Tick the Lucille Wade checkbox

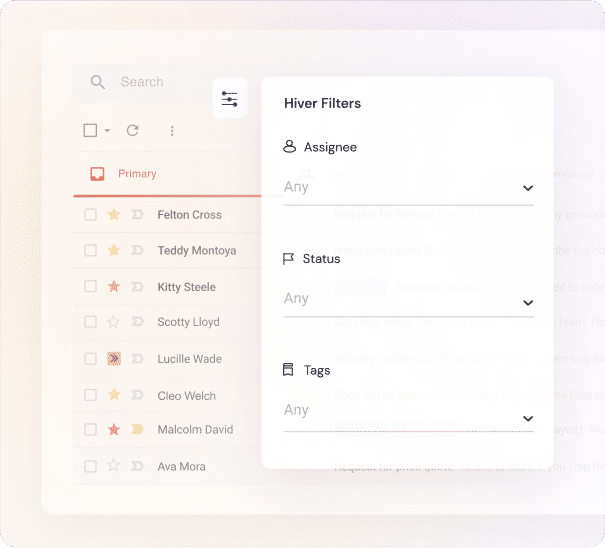pos(90,359)
